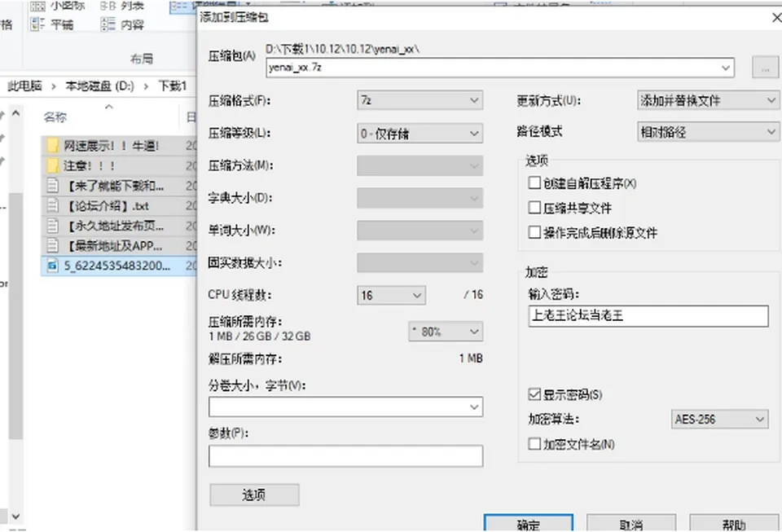782x532 pixels.
Task: Open the memory limit dropdown showing 80%
Action: pos(446,332)
